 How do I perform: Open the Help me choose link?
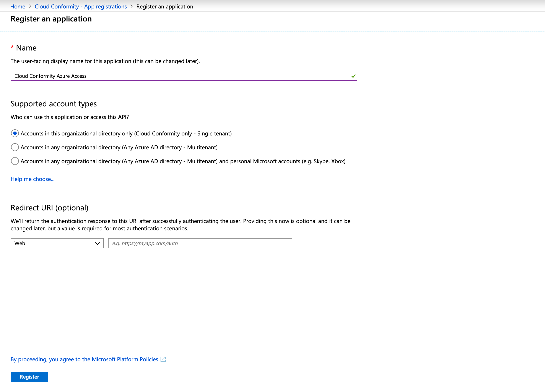tap(33, 179)
